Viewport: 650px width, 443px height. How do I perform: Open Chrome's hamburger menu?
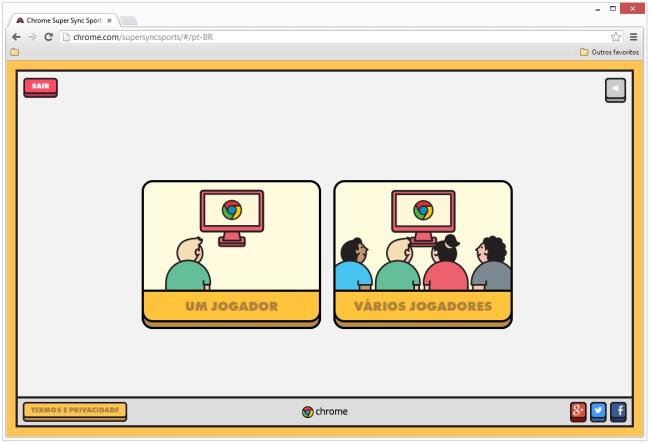tap(633, 37)
